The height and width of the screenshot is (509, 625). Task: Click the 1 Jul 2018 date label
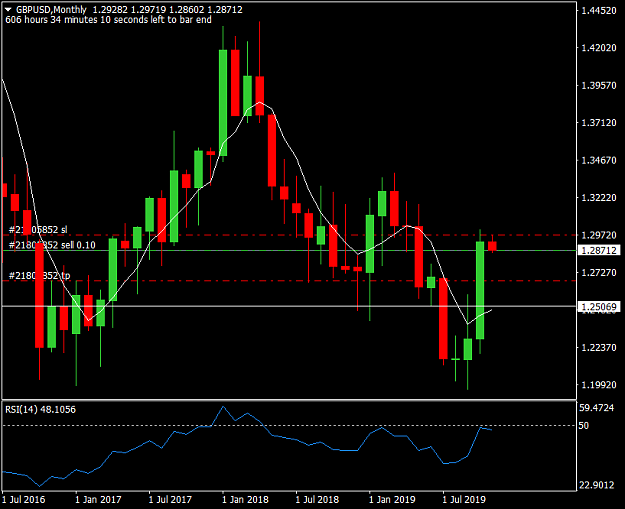[317, 499]
